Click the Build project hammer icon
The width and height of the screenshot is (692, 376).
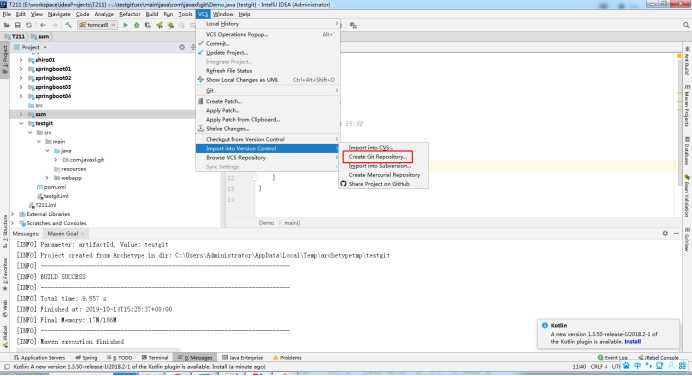[68, 25]
